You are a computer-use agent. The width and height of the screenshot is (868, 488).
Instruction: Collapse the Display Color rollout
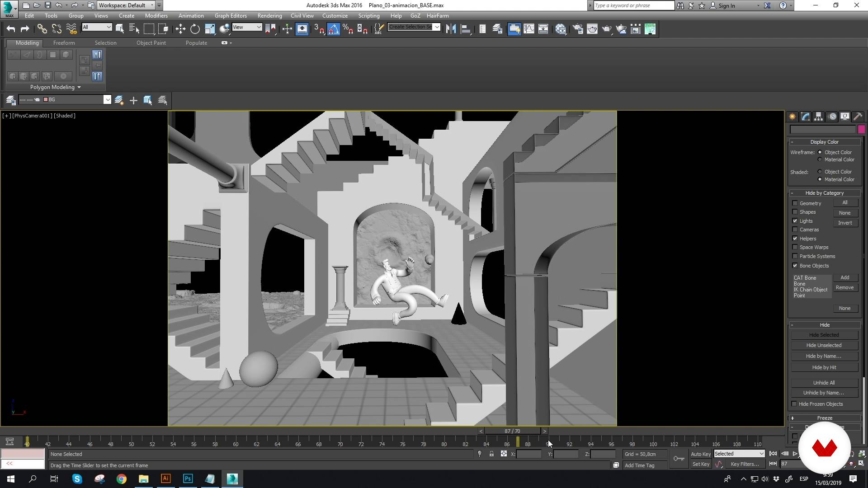(825, 142)
